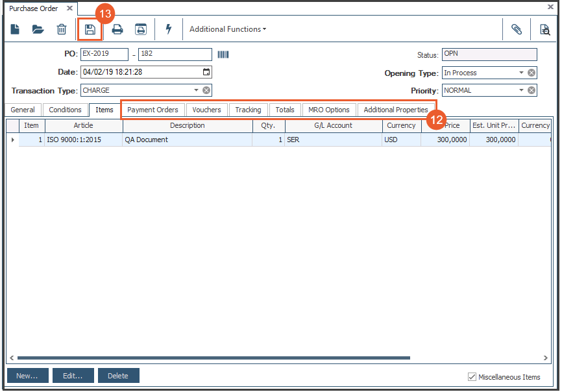Switch to the Conditions tab

pyautogui.click(x=66, y=110)
